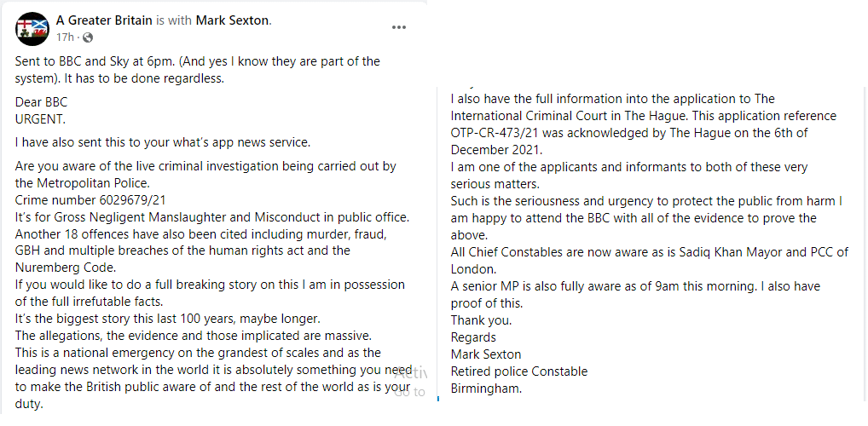Click "biggest story this last 100 years" line
868x426 pixels.
tap(167, 319)
